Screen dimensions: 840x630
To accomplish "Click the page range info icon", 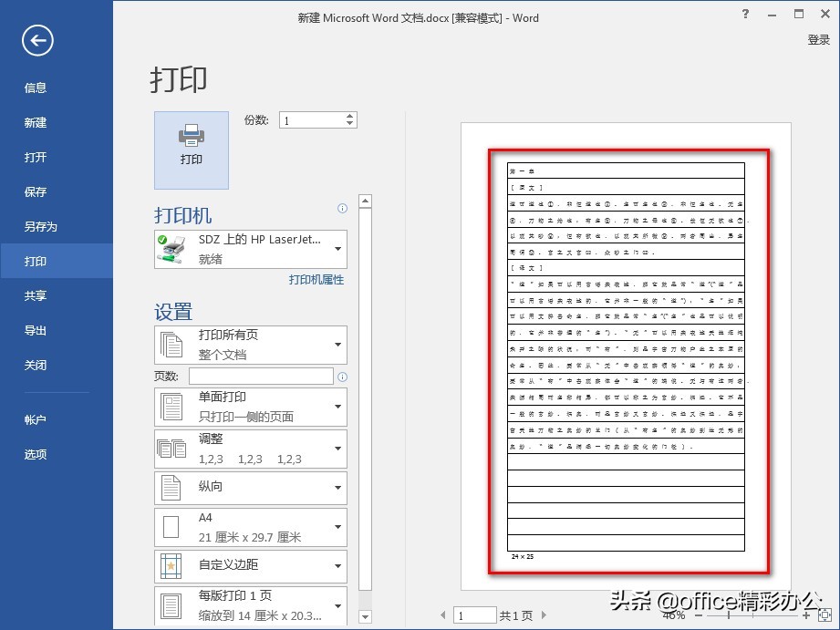I will pyautogui.click(x=342, y=377).
